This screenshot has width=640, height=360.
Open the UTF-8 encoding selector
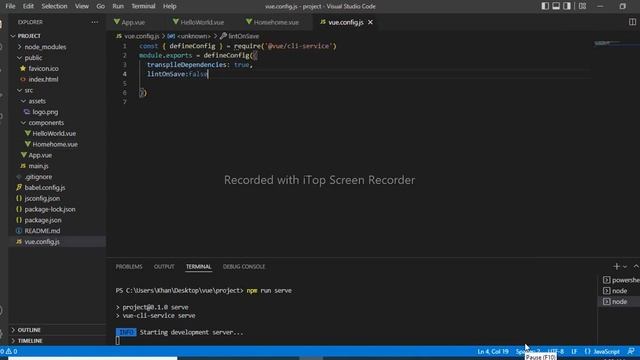coord(556,351)
